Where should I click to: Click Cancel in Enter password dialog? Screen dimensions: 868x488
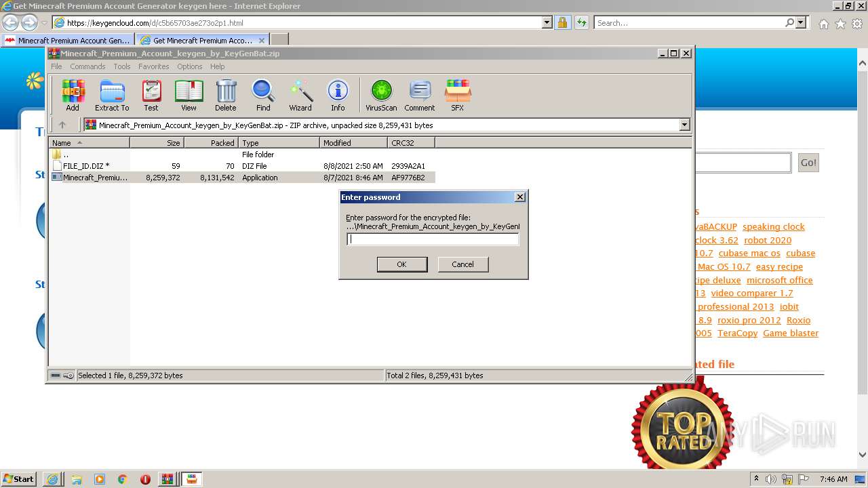463,264
